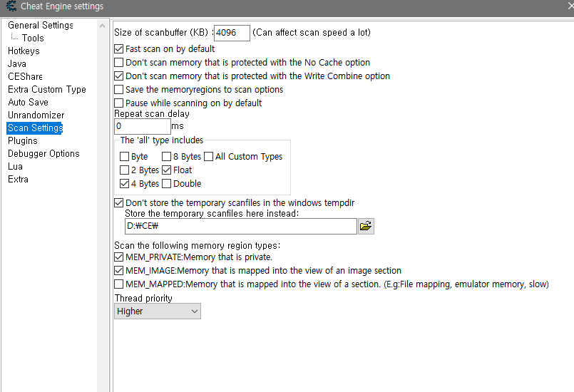Viewport: 574px width, 392px height.
Task: Click the Cheat Engine logo in title bar
Action: point(11,6)
